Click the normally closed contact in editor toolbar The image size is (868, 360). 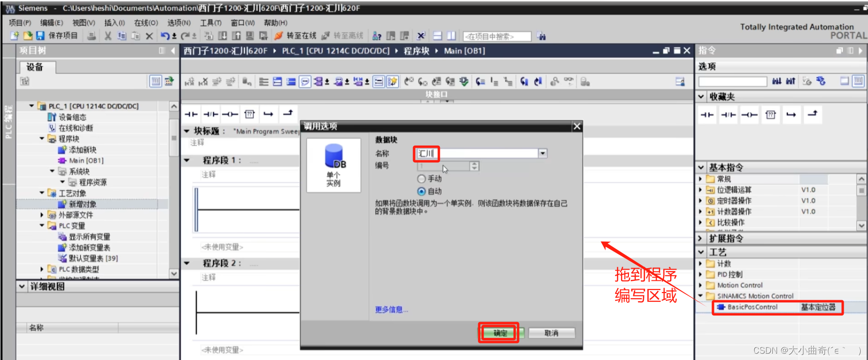pyautogui.click(x=210, y=114)
